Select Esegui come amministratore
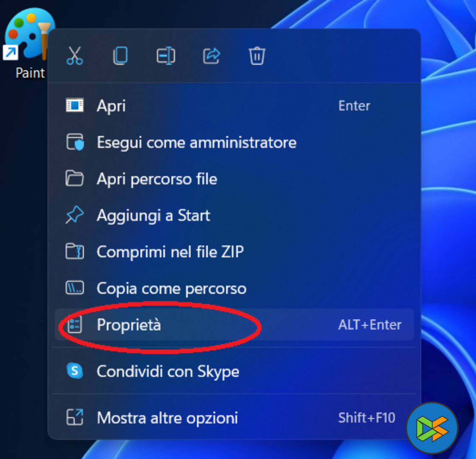 (234, 142)
